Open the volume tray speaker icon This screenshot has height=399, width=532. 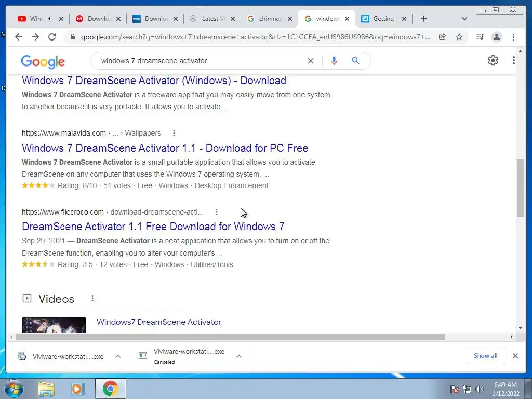click(x=479, y=389)
